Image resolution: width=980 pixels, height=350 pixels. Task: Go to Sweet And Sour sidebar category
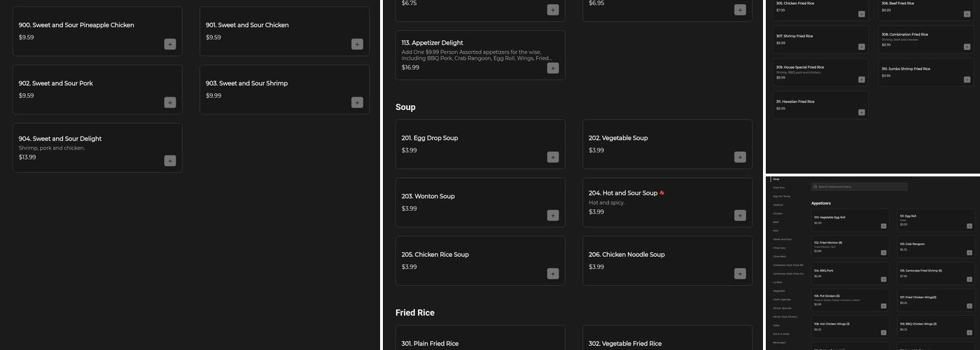782,239
